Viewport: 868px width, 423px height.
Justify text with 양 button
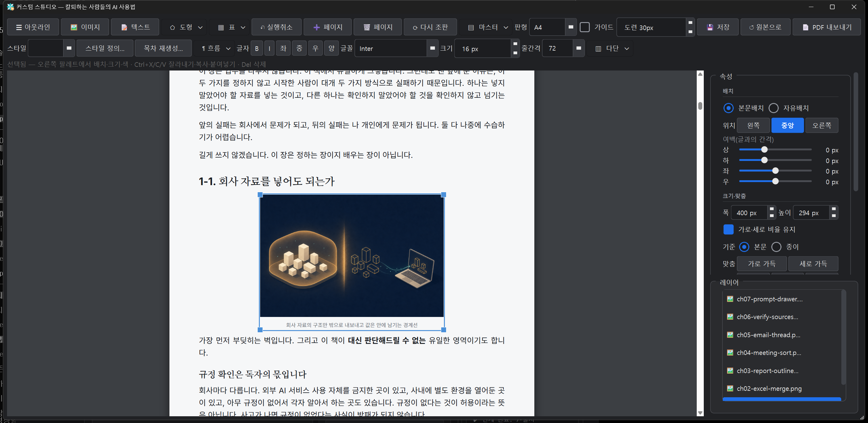click(x=332, y=48)
